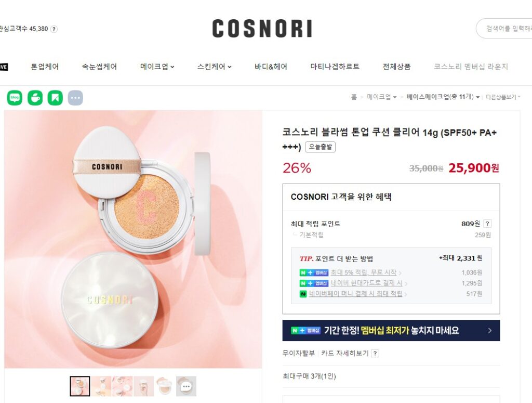Image resolution: width=532 pixels, height=403 pixels.
Task: Click the green Keep bookmark icon
Action: [x=55, y=98]
